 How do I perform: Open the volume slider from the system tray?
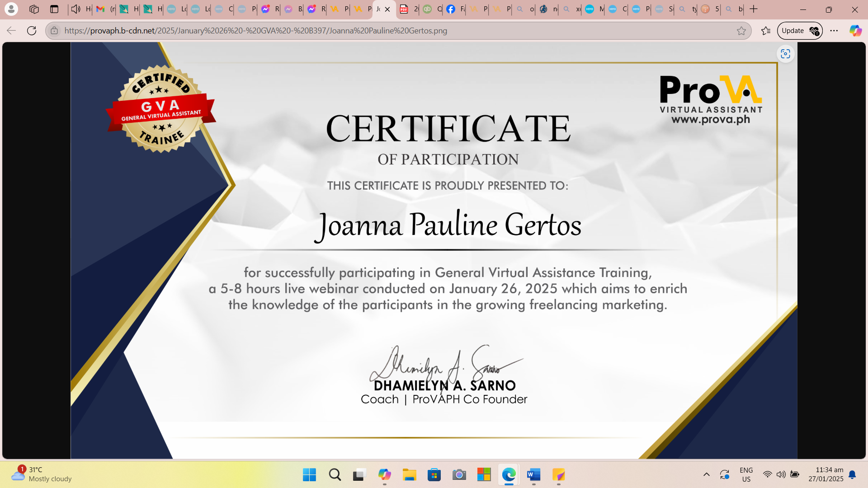pyautogui.click(x=782, y=474)
